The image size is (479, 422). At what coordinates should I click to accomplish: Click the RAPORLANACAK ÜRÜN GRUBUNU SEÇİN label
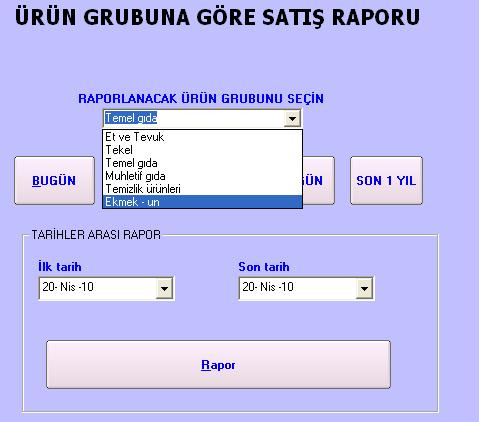(x=201, y=99)
